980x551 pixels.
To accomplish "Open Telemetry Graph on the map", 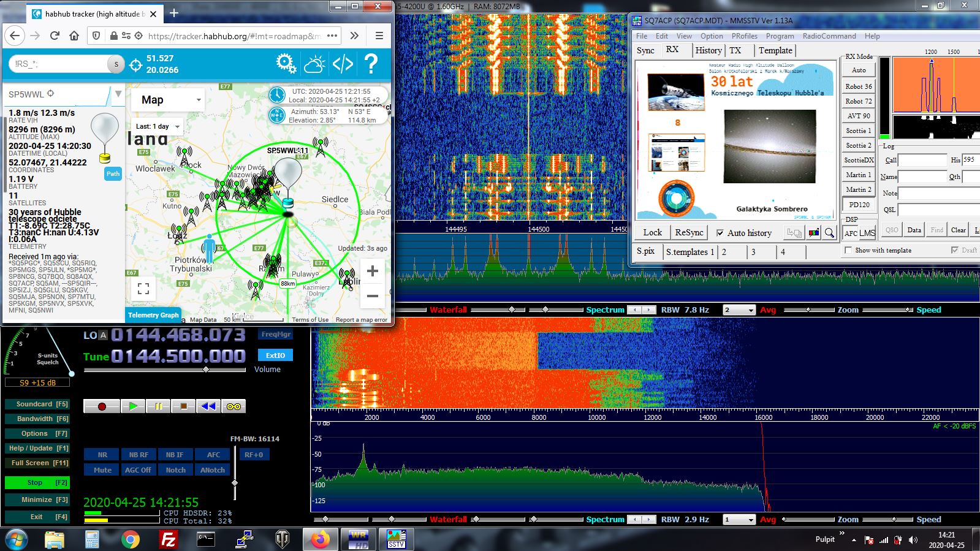I will [x=153, y=315].
